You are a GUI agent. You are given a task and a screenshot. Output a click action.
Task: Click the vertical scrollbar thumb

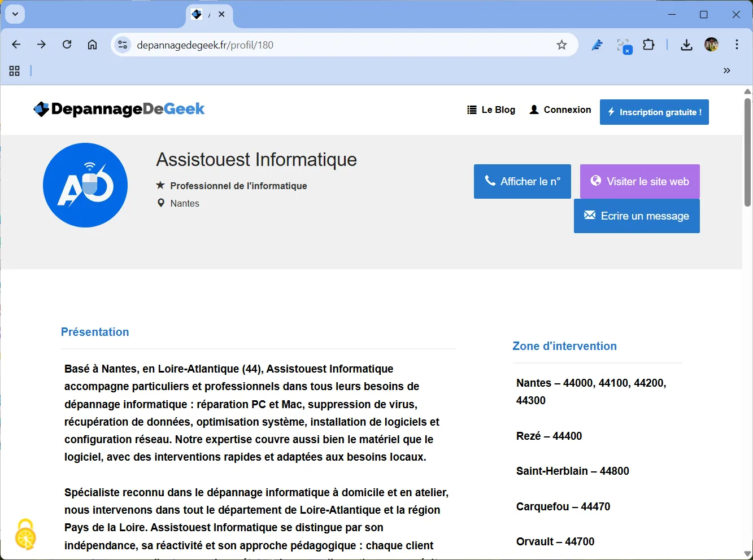pos(747,152)
